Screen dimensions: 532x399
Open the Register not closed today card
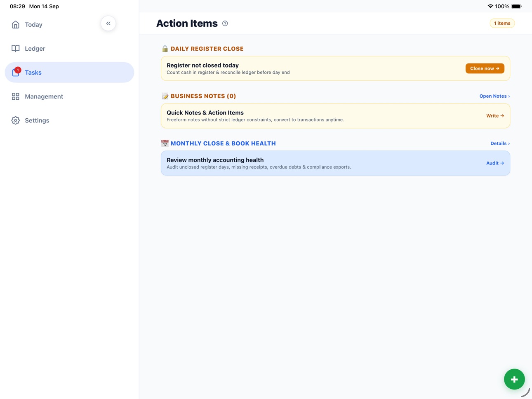(x=335, y=68)
